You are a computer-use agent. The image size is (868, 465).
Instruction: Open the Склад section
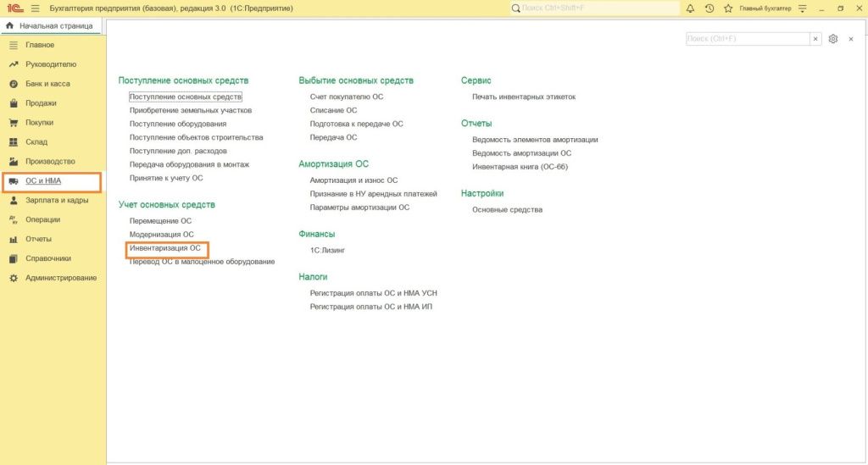[36, 142]
